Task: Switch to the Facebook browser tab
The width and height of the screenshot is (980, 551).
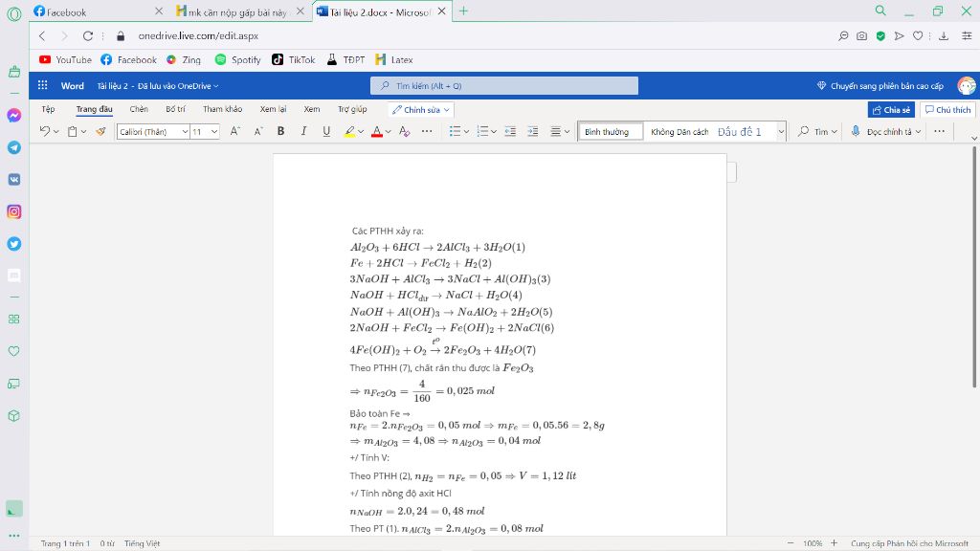Action: click(x=99, y=11)
